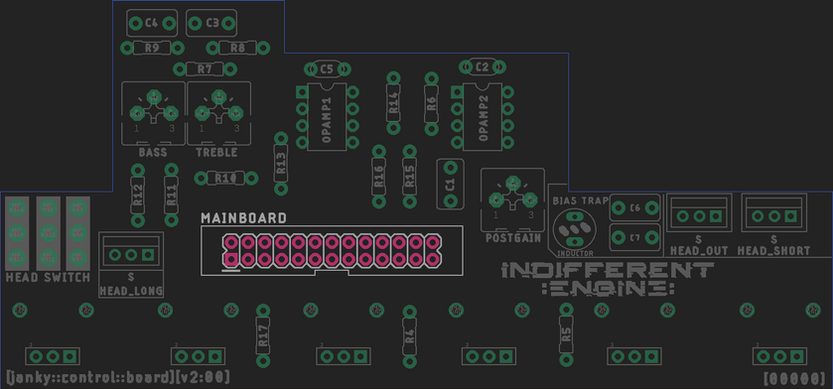Select the vertical R14 resistor
833x389 pixels.
(393, 103)
